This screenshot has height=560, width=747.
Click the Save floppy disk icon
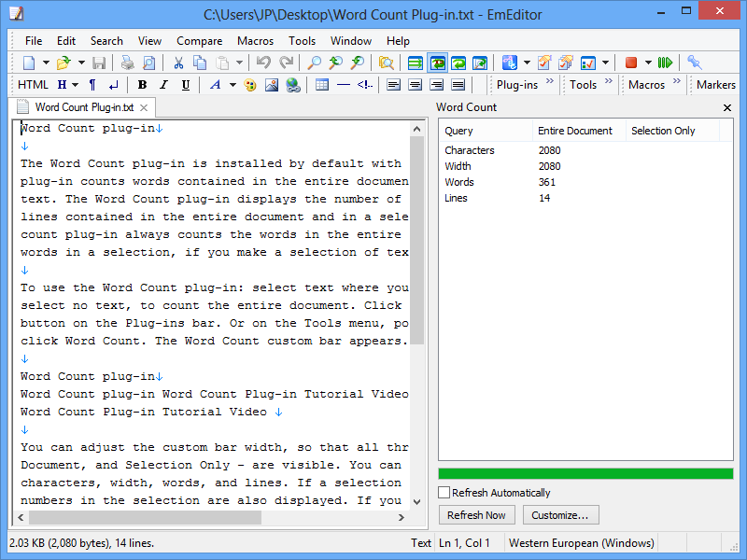[x=99, y=63]
